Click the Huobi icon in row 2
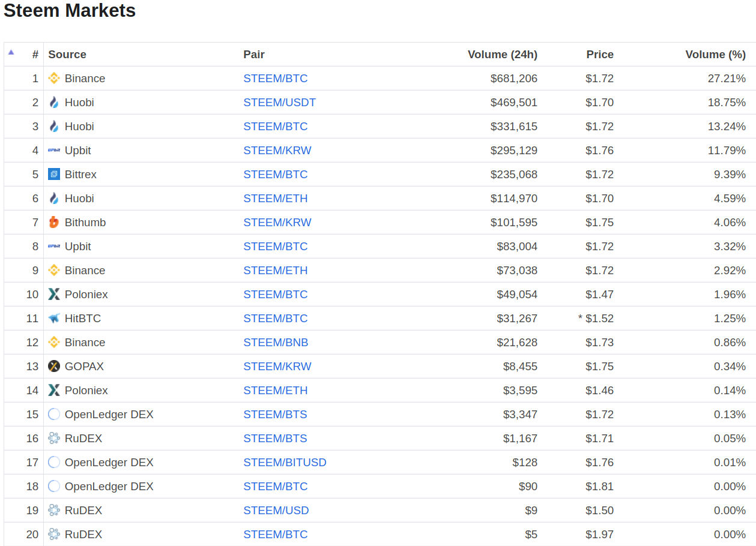Screen dimensions: 756x546 pos(54,102)
